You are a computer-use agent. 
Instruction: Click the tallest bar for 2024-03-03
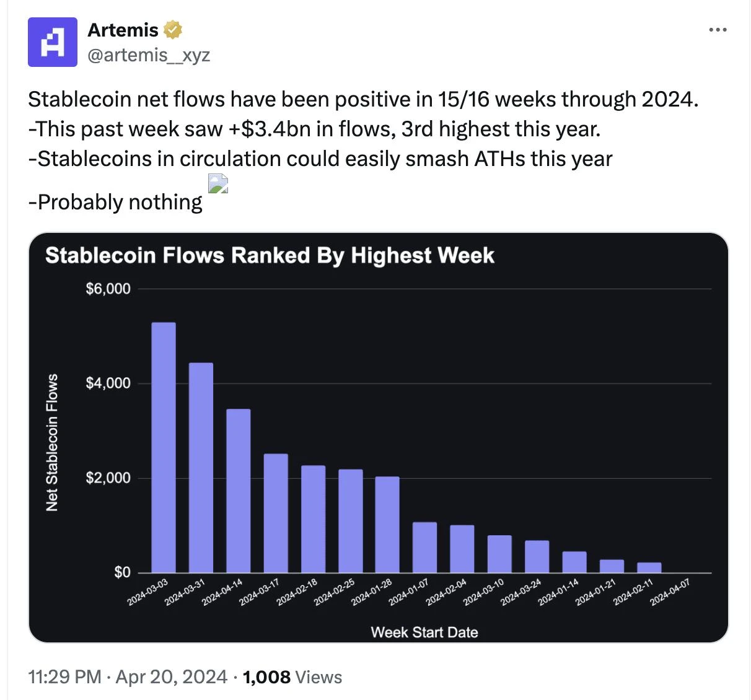pyautogui.click(x=164, y=446)
